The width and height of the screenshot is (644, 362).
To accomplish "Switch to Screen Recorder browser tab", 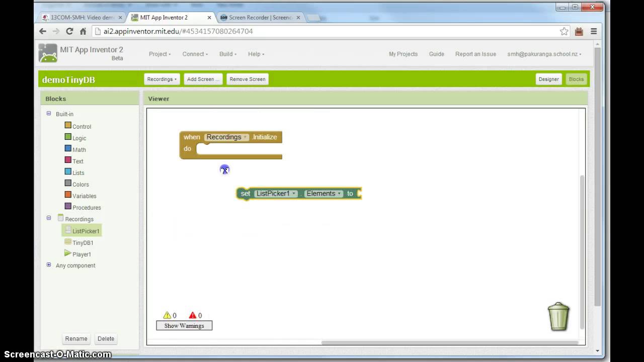I will tap(260, 17).
